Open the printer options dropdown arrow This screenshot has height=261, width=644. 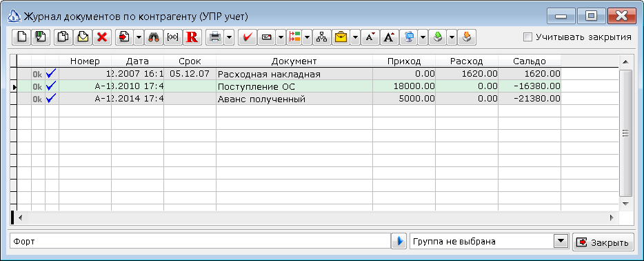coord(229,37)
